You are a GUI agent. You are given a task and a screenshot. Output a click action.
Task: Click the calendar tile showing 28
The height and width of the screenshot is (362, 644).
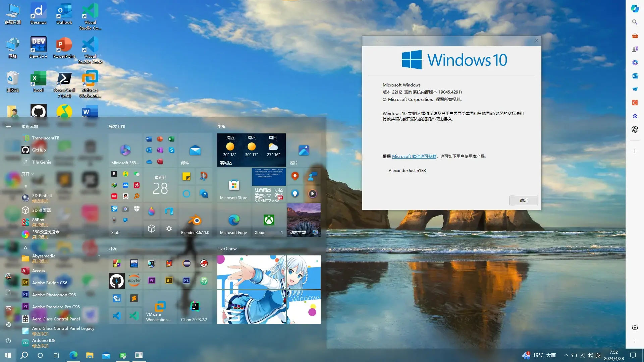160,185
